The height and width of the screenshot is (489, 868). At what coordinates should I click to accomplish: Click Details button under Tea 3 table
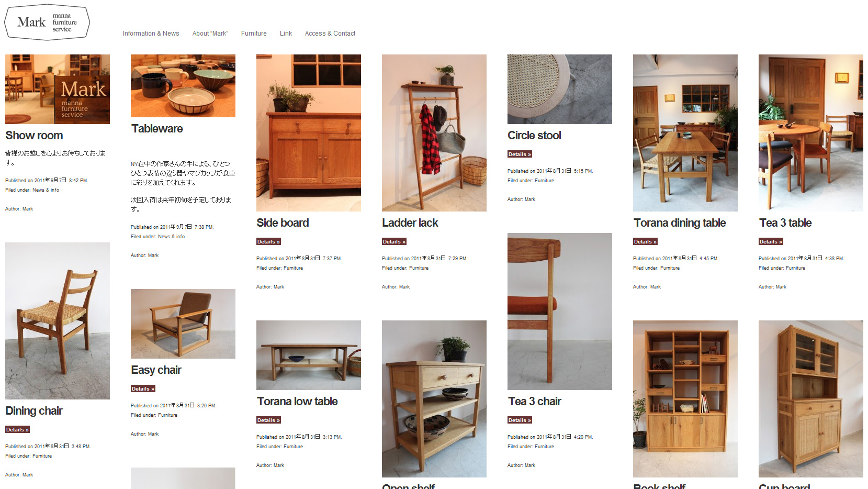click(771, 242)
